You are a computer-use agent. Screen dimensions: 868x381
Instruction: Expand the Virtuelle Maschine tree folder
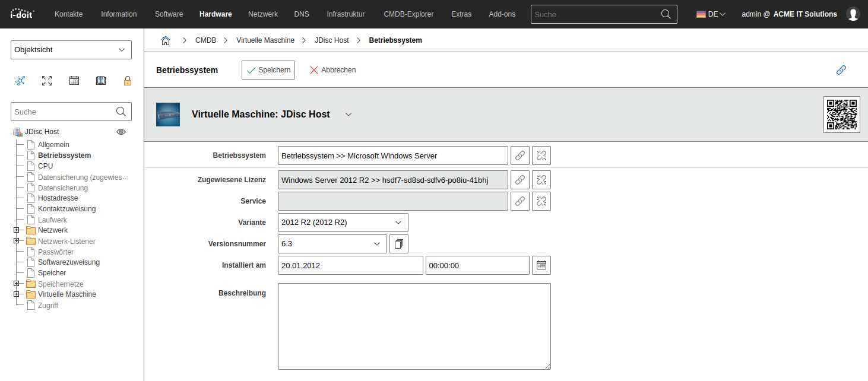tap(17, 294)
